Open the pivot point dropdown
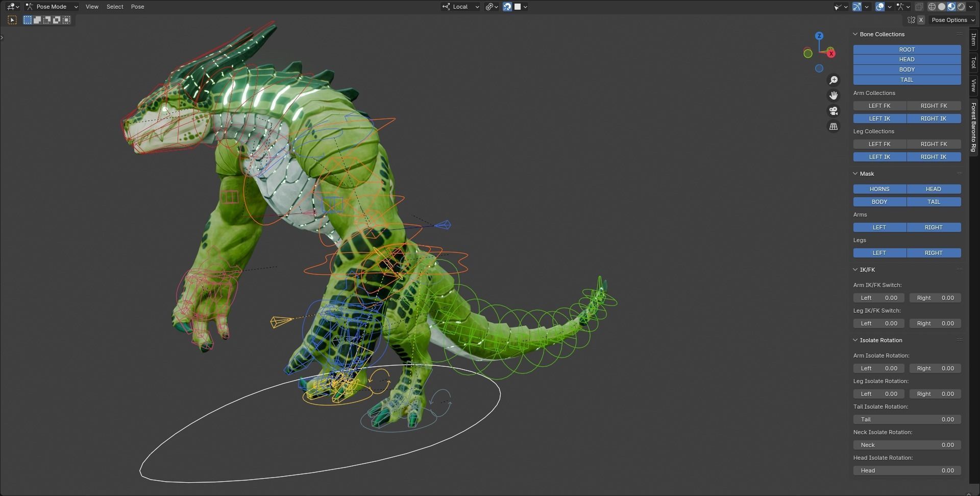The width and height of the screenshot is (980, 496). coord(492,7)
